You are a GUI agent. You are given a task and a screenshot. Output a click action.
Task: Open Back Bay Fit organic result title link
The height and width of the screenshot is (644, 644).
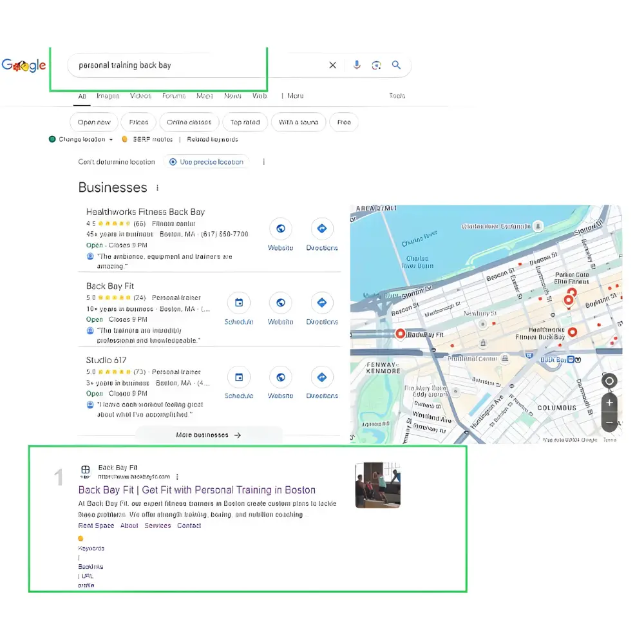click(196, 490)
